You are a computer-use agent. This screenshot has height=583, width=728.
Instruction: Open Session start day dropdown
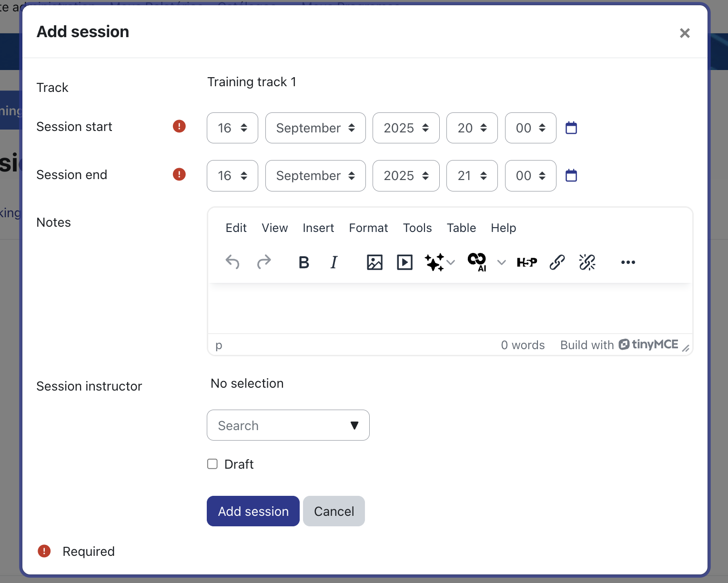[x=233, y=128]
